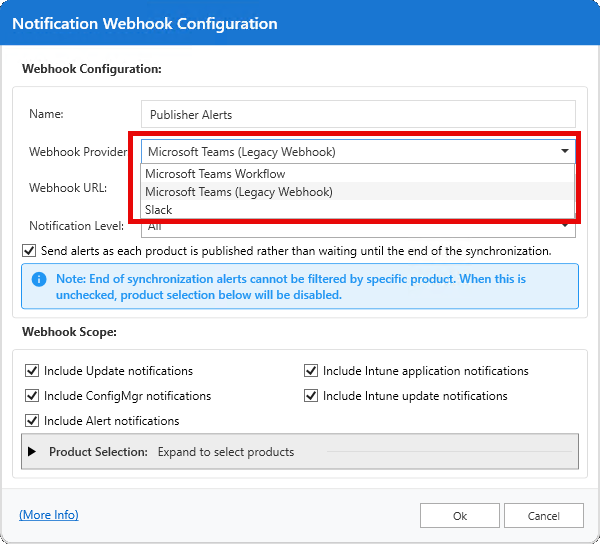Uncheck Include Update notifications
The height and width of the screenshot is (544, 600).
tap(32, 371)
